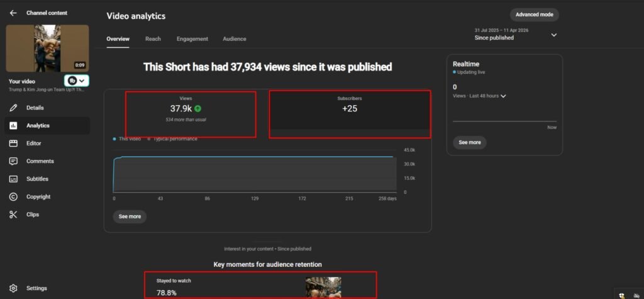Screen dimensions: 644x299
Task: Click the Advanced mode button
Action: click(x=534, y=14)
